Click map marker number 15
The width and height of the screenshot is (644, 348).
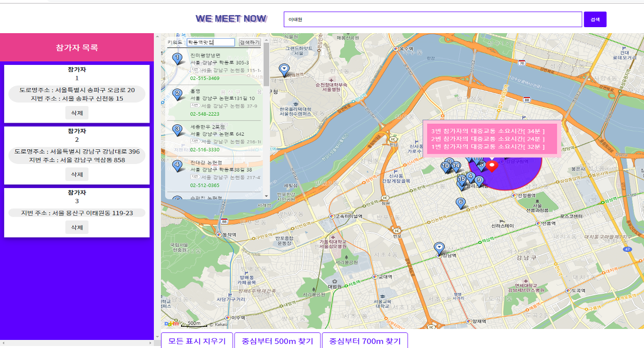pyautogui.click(x=462, y=180)
